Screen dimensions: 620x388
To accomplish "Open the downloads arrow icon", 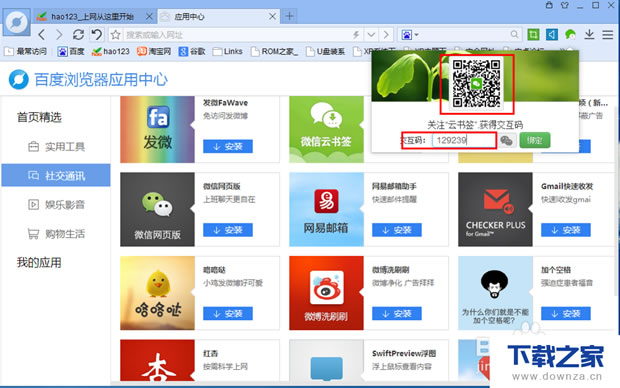I will tap(589, 35).
